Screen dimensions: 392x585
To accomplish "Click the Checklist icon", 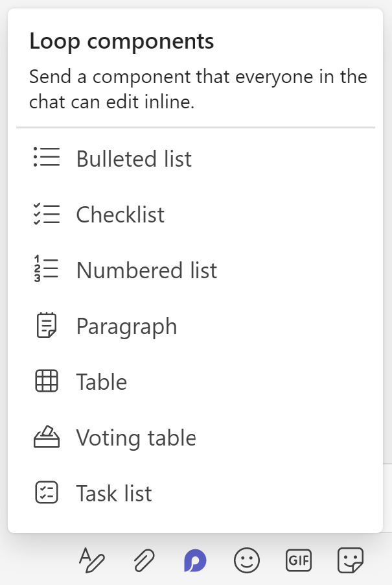I will [x=46, y=214].
